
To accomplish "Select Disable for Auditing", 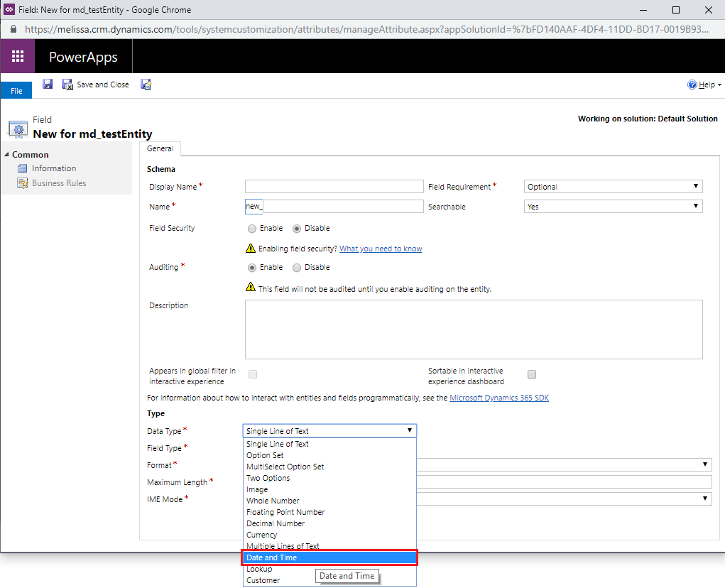I will click(297, 268).
